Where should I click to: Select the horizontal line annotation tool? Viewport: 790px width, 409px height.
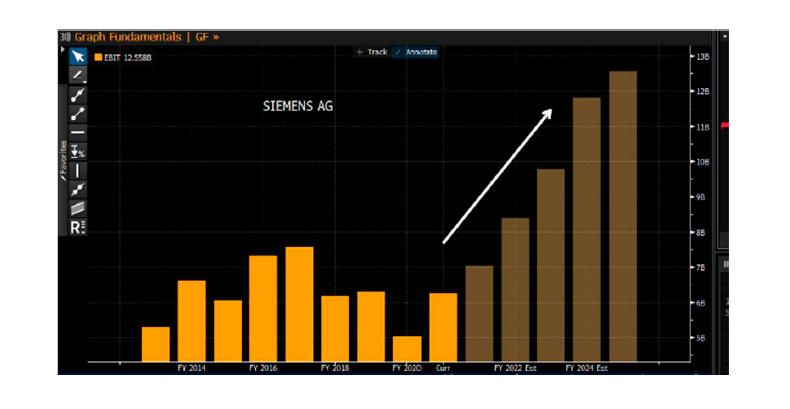(78, 132)
